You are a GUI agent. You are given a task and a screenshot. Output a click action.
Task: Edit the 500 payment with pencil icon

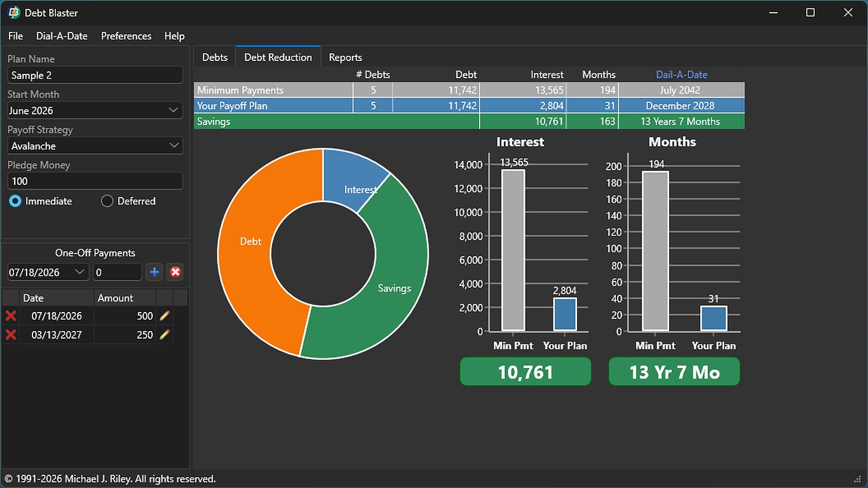(x=165, y=316)
